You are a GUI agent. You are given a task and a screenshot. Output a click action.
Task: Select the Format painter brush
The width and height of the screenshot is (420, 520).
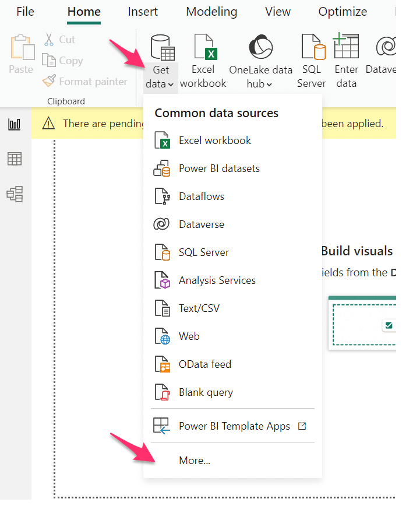point(49,81)
